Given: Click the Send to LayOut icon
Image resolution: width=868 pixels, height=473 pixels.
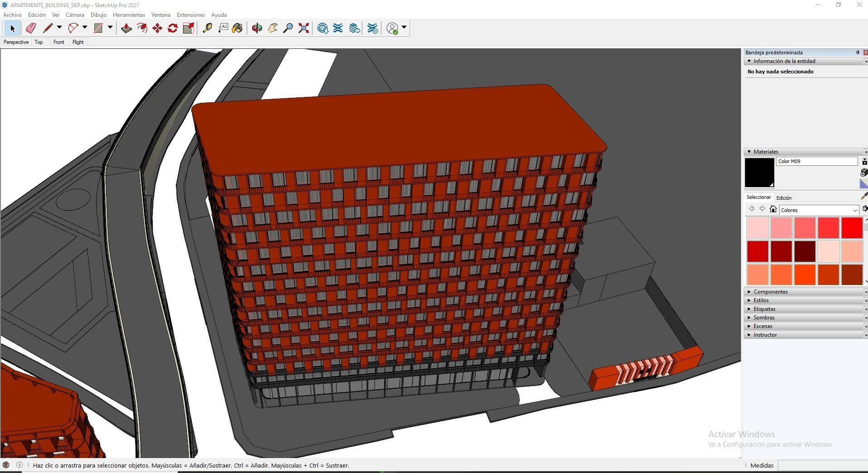Looking at the screenshot, I should point(355,28).
